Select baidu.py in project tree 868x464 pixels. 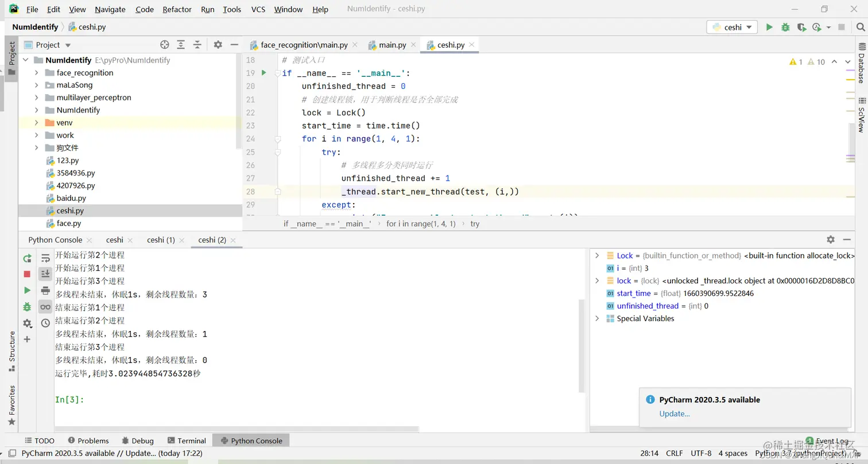(71, 198)
